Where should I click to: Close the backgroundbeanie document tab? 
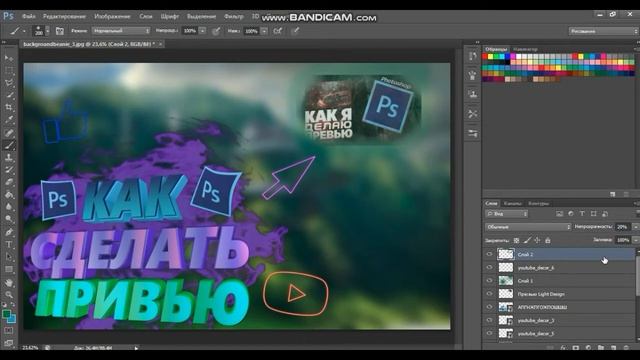(x=160, y=44)
